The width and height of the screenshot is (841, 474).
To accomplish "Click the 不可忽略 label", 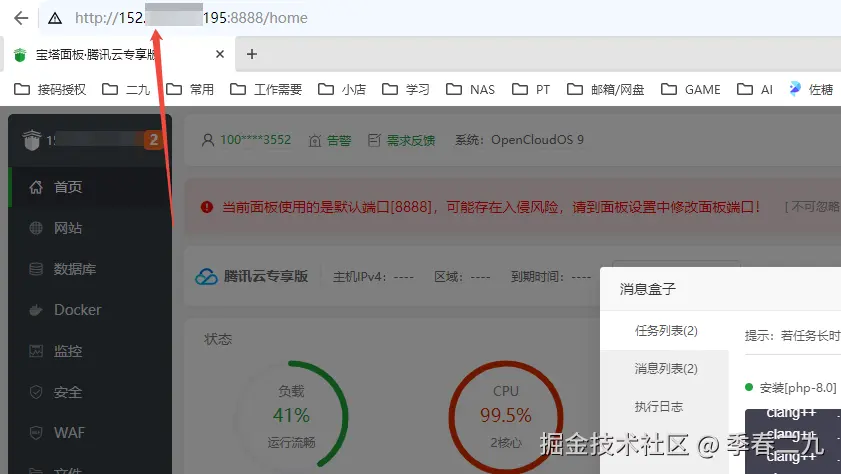I will (813, 207).
